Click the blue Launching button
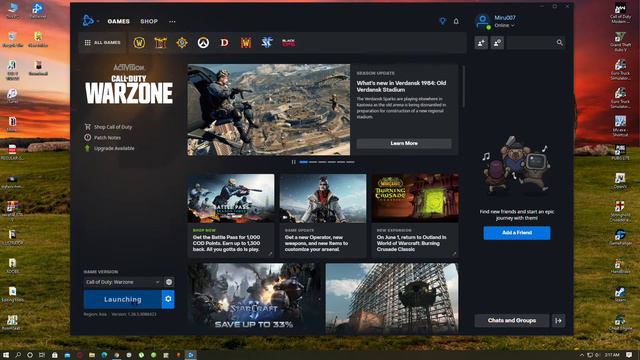640x360 pixels. pyautogui.click(x=122, y=299)
